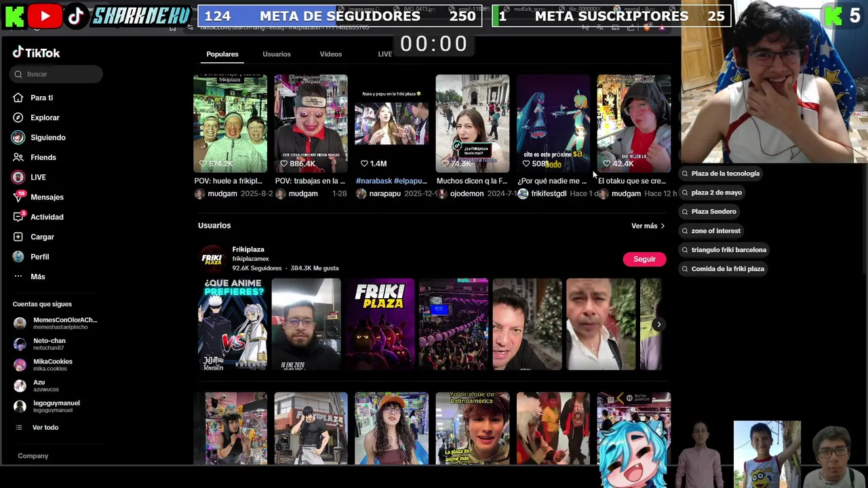Click the three dots Más icon
This screenshot has width=868, height=488.
[18, 277]
